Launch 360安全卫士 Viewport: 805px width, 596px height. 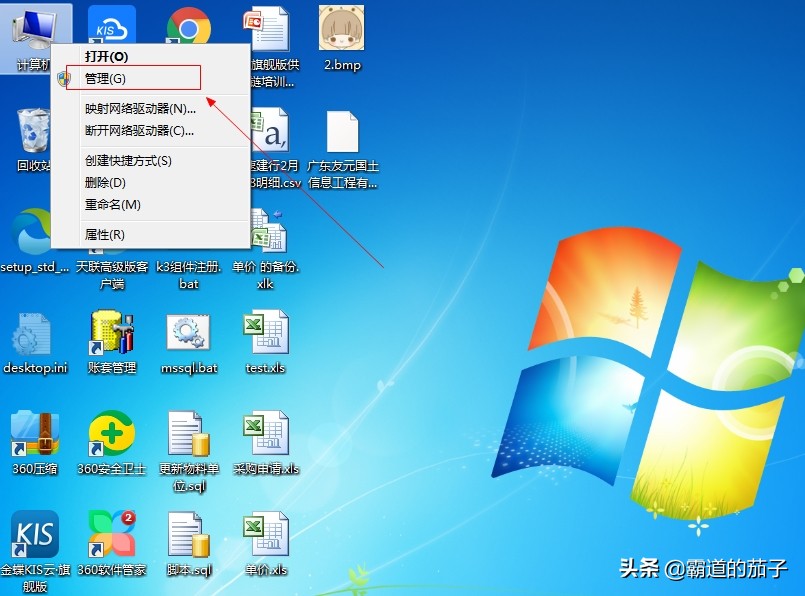coord(110,435)
